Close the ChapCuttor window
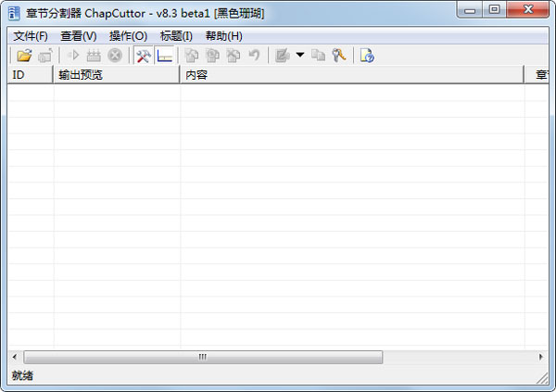 [528, 10]
